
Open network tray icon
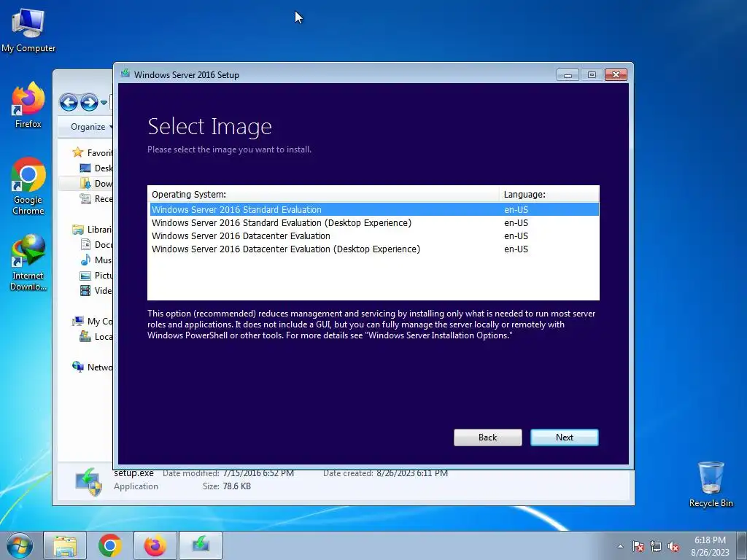656,546
